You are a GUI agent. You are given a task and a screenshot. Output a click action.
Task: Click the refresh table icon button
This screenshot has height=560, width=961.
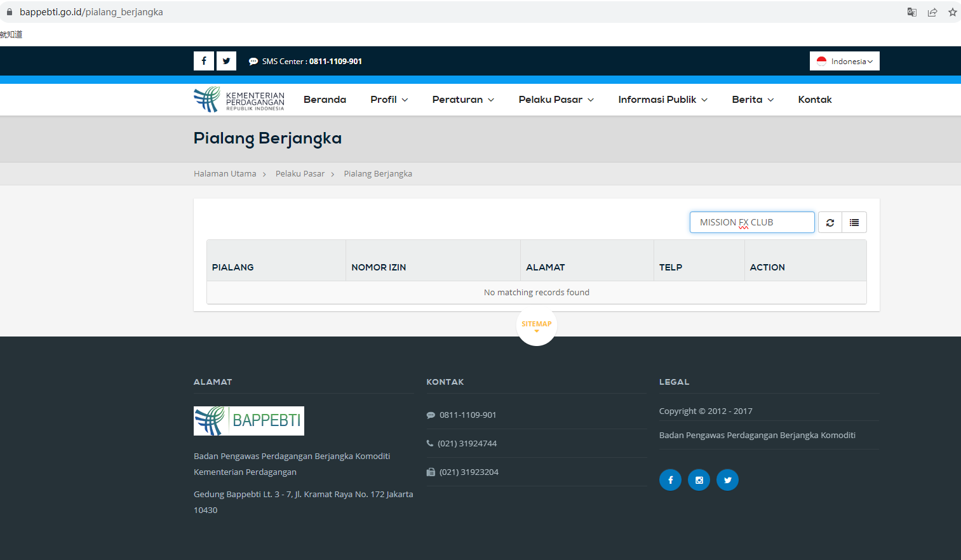(830, 222)
